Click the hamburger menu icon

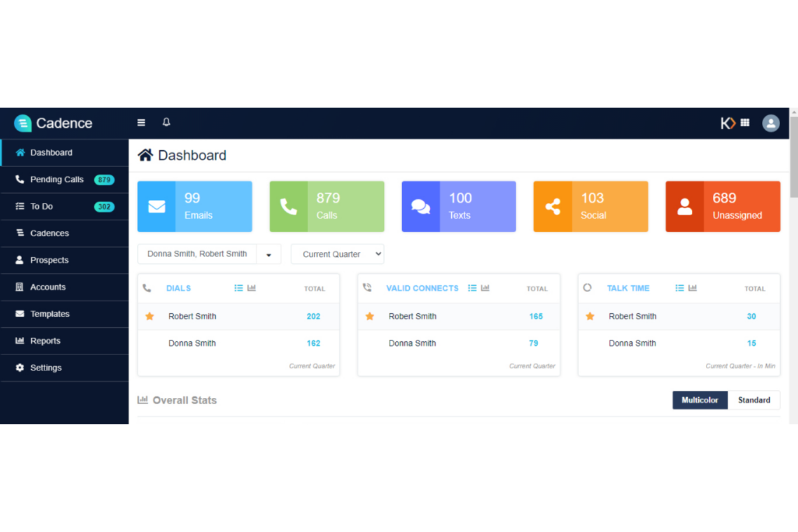click(x=141, y=122)
